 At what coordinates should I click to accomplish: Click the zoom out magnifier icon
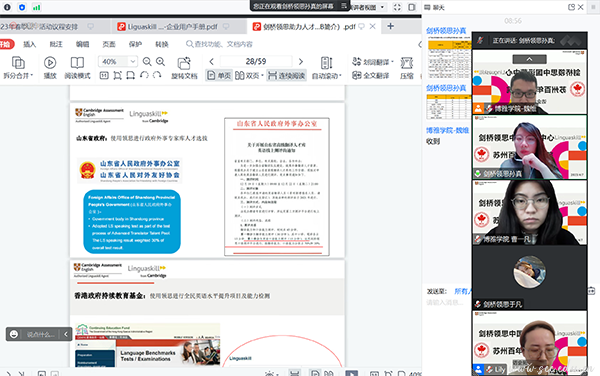(x=147, y=61)
